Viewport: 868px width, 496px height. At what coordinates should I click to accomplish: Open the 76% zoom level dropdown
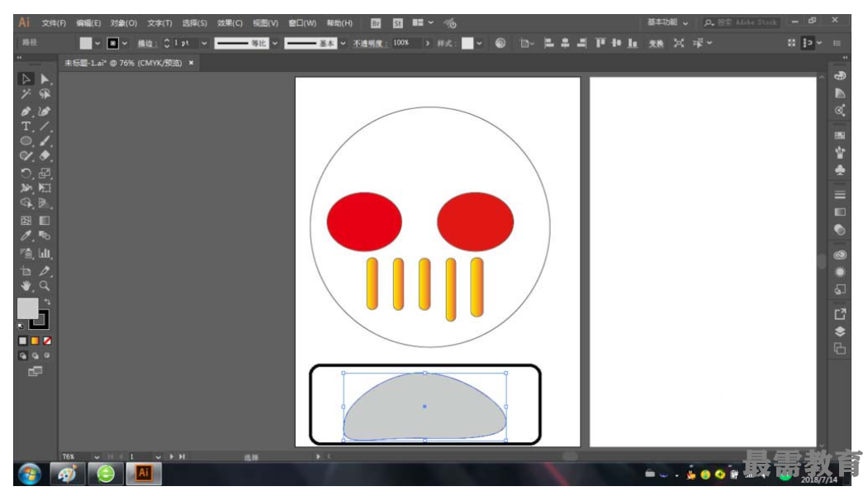pos(97,457)
